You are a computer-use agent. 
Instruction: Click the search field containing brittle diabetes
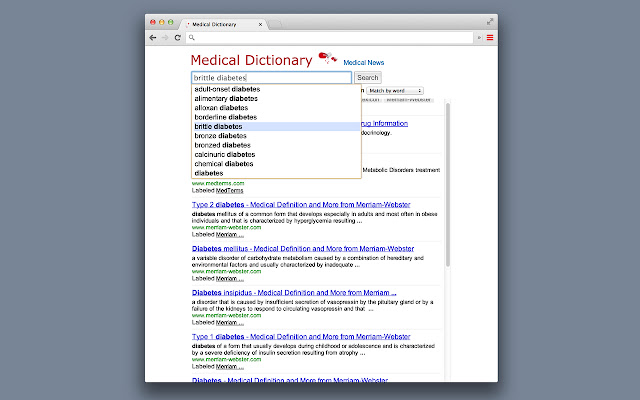pyautogui.click(x=271, y=78)
